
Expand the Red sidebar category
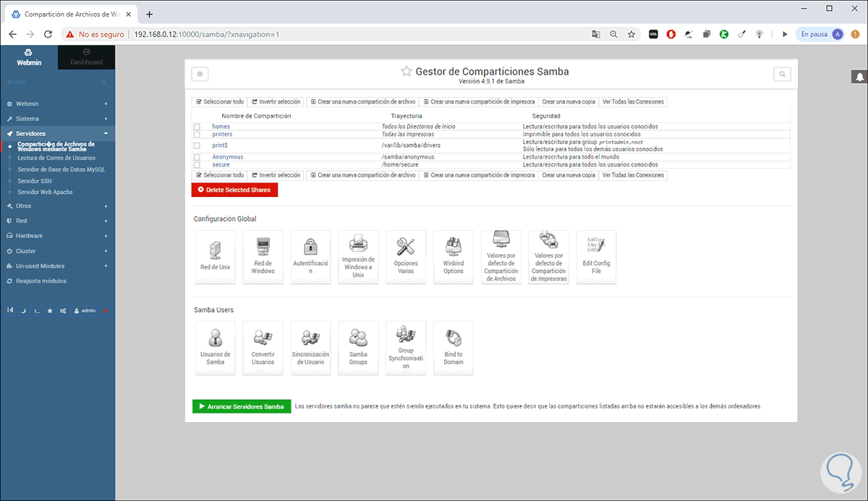pyautogui.click(x=57, y=221)
